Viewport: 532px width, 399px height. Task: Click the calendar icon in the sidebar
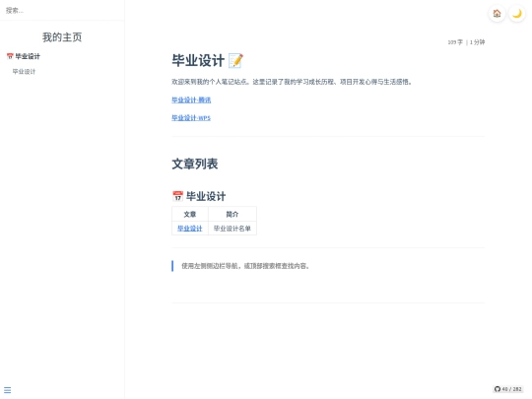tap(10, 56)
